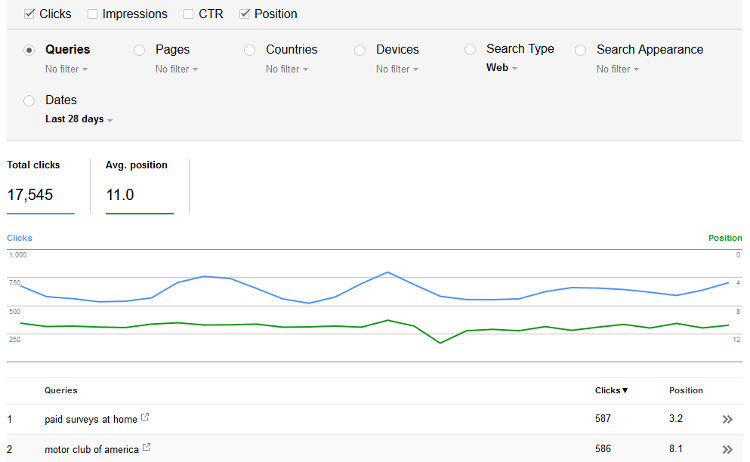Click the green Position chart legend label

tap(725, 238)
